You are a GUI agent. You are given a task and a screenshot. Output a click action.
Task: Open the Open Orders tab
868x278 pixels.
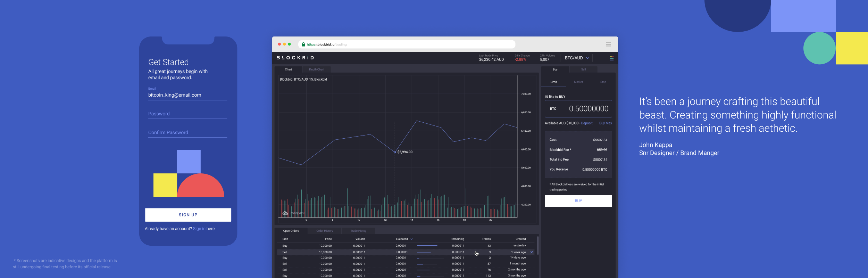tap(291, 231)
